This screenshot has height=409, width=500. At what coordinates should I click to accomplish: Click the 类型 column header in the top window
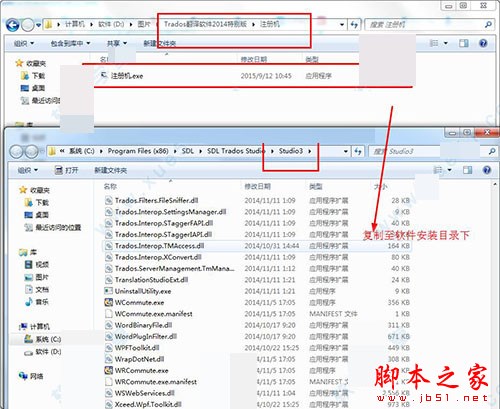(312, 59)
